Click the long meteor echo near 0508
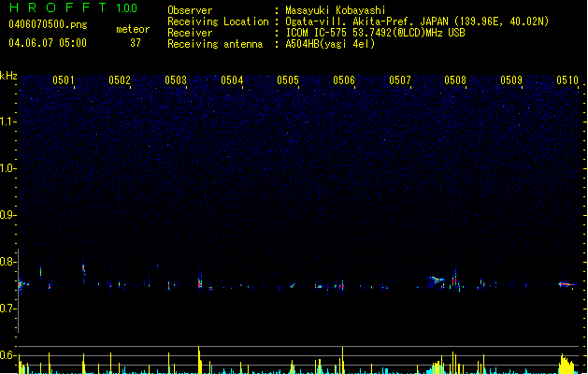The height and width of the screenshot is (374, 588). coord(435,280)
